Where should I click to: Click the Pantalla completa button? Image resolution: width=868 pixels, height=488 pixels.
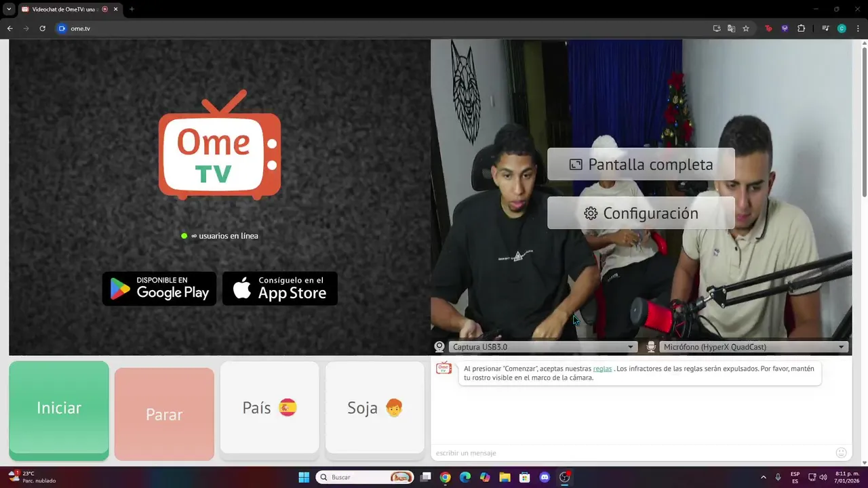tap(641, 164)
